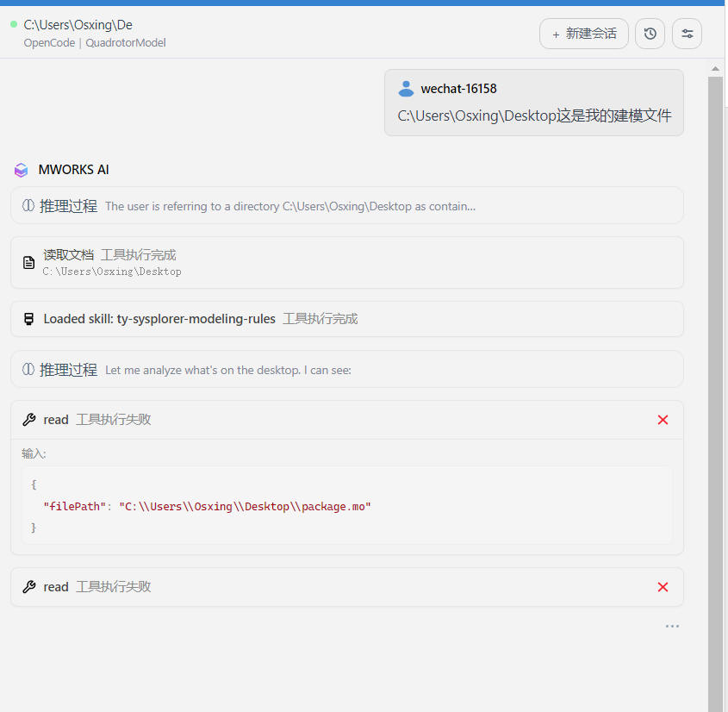Open the three-dot more options menu
This screenshot has width=728, height=712.
(672, 626)
